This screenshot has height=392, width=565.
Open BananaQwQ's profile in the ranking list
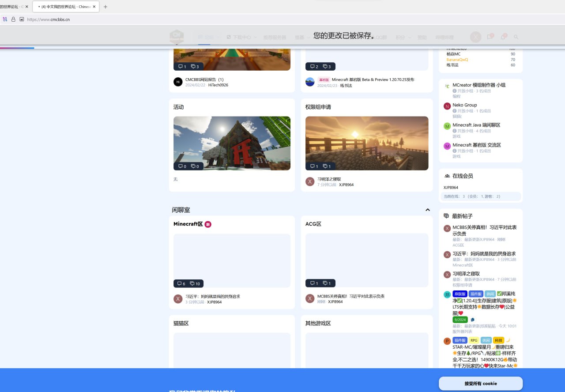(457, 60)
